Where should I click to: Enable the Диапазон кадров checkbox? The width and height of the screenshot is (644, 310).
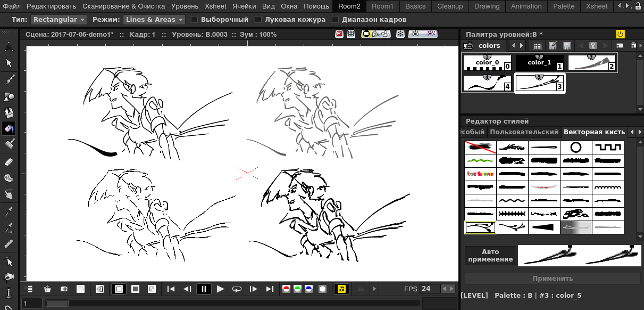pos(335,19)
